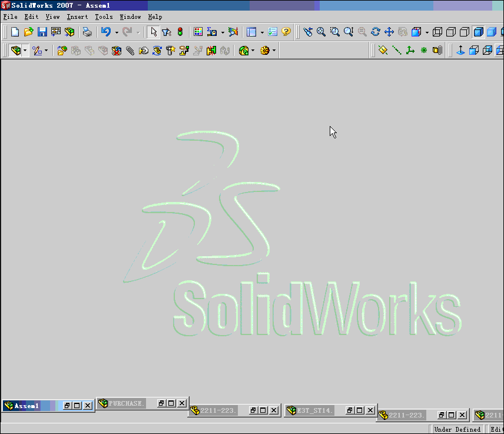Expand dropdown beside orange gear icon
Screen dimensions: 504x434
[x=274, y=51]
